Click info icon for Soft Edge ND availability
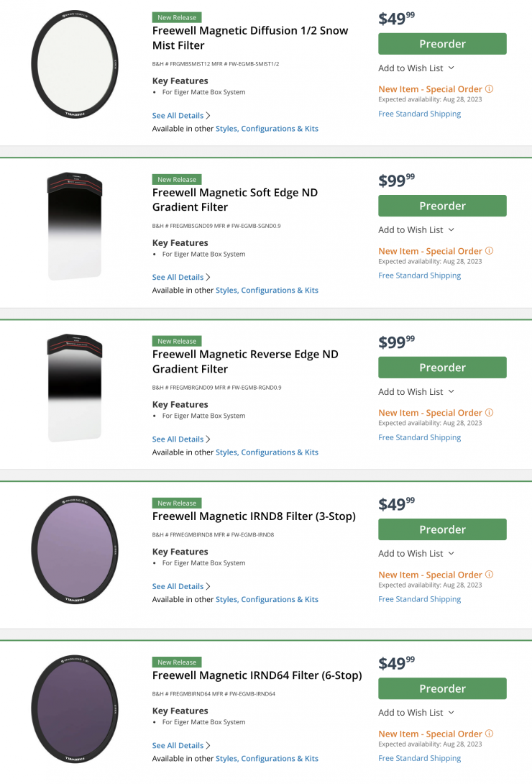 click(490, 251)
